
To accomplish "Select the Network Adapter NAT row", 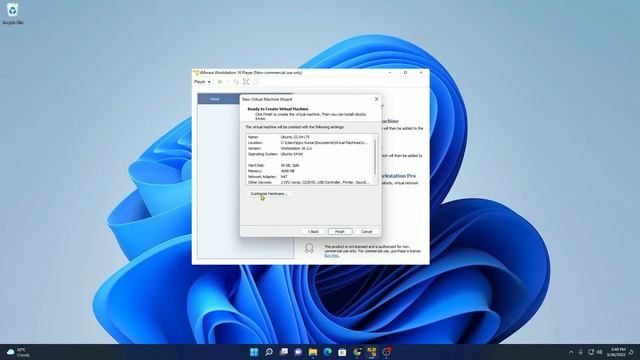I will [x=309, y=177].
